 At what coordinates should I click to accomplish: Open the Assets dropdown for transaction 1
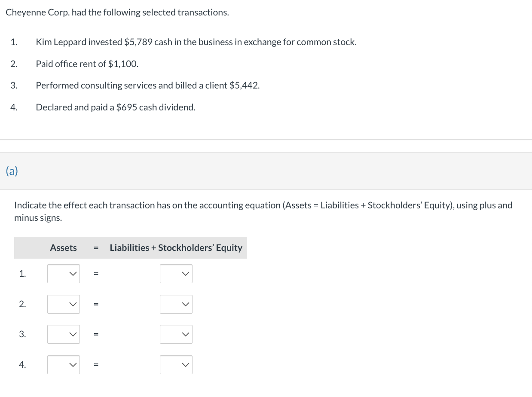[64, 274]
